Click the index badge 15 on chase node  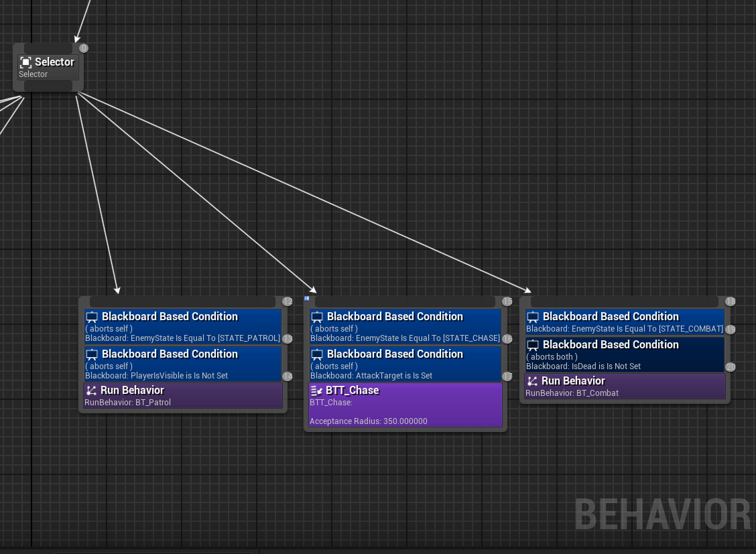pos(507,302)
